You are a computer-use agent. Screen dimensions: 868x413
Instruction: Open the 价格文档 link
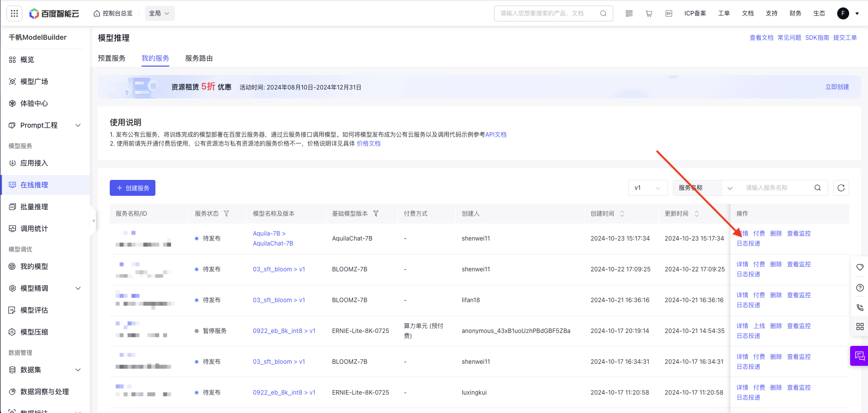369,144
